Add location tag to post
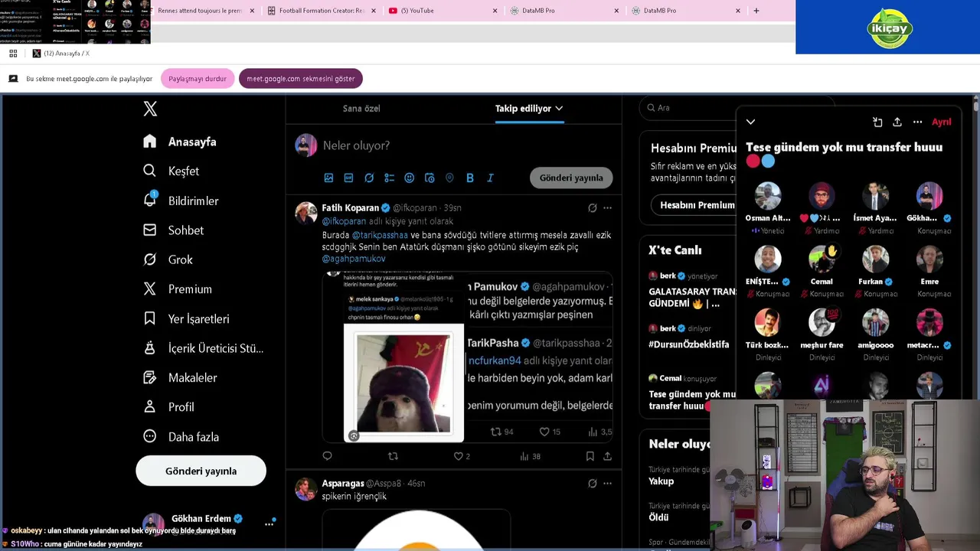Image resolution: width=980 pixels, height=551 pixels. 449,178
